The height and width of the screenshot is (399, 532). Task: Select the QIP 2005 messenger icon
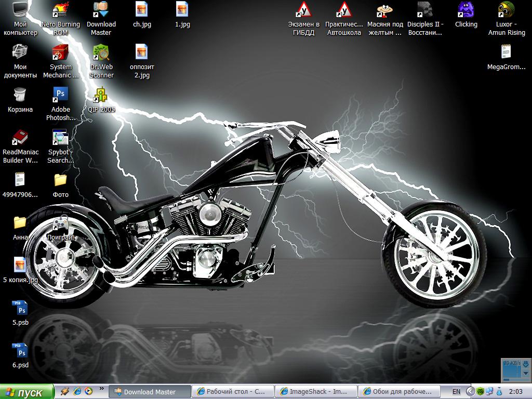(x=101, y=95)
